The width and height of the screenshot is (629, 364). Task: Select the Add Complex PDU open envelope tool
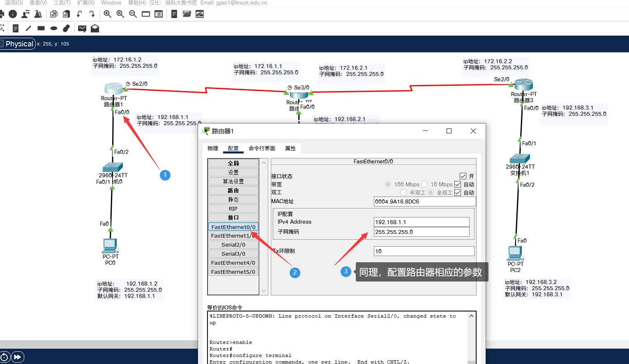95,28
